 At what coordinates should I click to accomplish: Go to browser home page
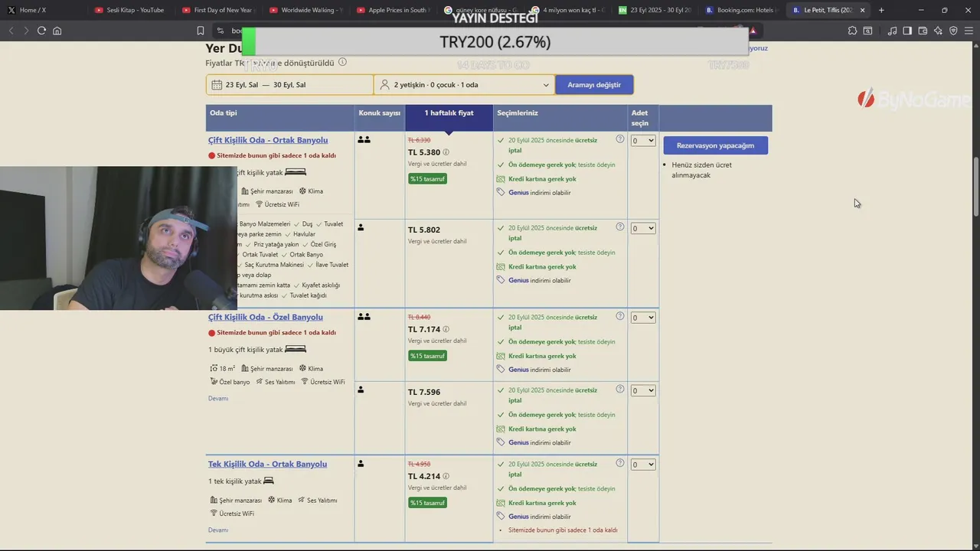57,31
